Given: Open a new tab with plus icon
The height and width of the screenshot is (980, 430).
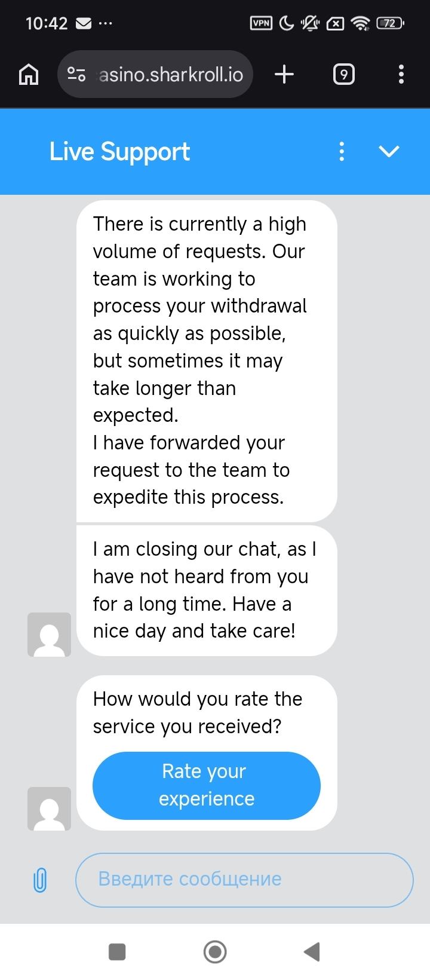Looking at the screenshot, I should point(284,75).
